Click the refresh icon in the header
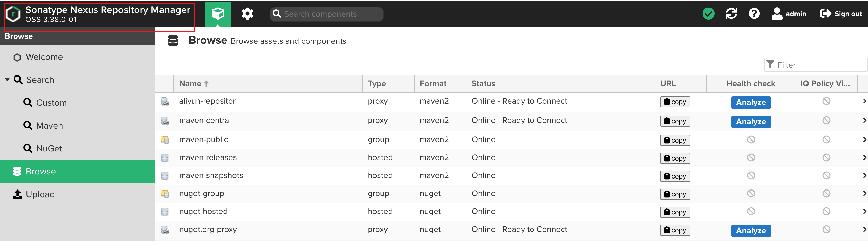This screenshot has width=868, height=241. (x=731, y=14)
